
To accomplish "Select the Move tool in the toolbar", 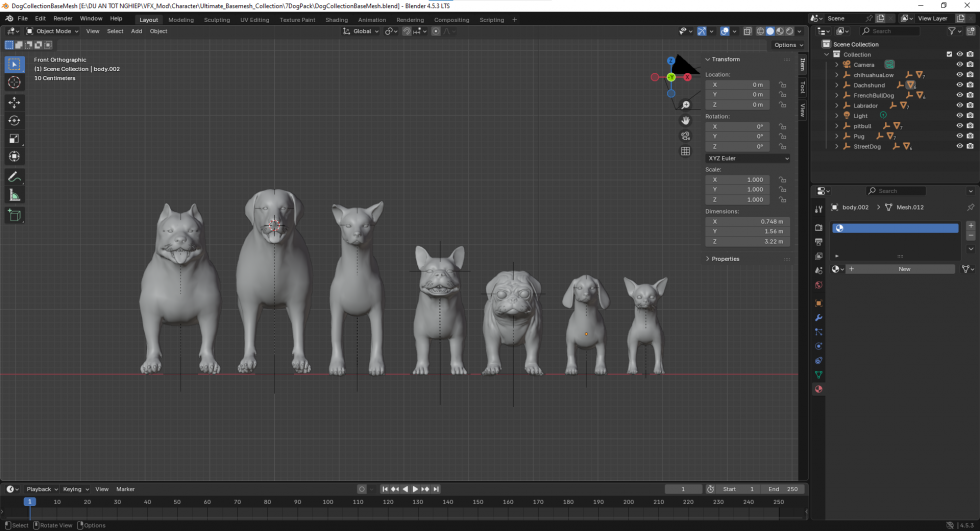I will 14,102.
